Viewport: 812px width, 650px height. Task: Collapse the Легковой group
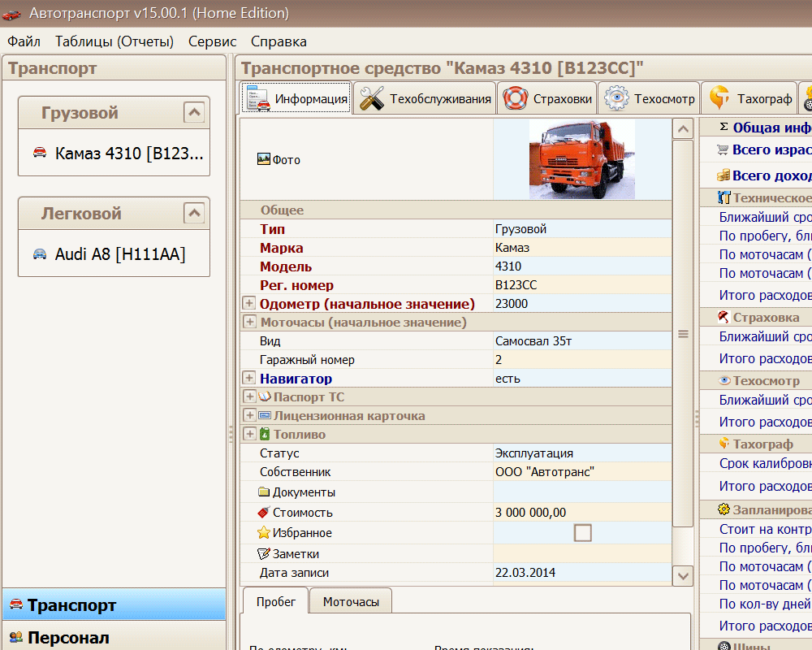tap(194, 213)
